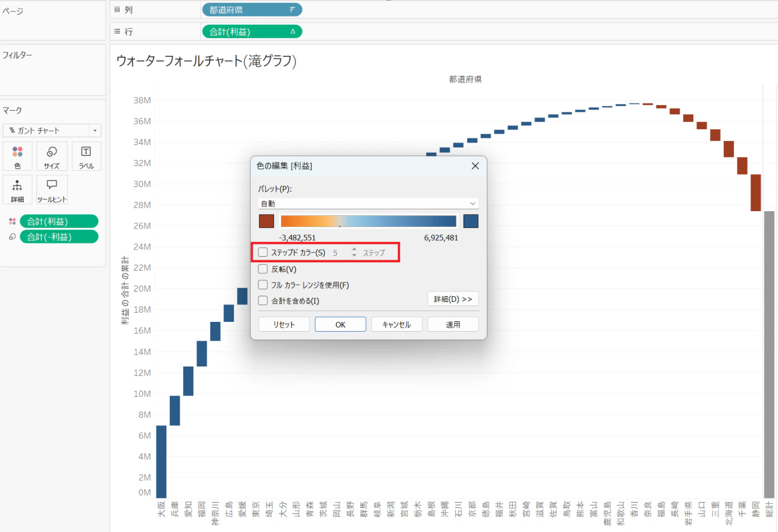Confirm with the OK button
Viewport: 778px width, 532px height.
tap(341, 324)
